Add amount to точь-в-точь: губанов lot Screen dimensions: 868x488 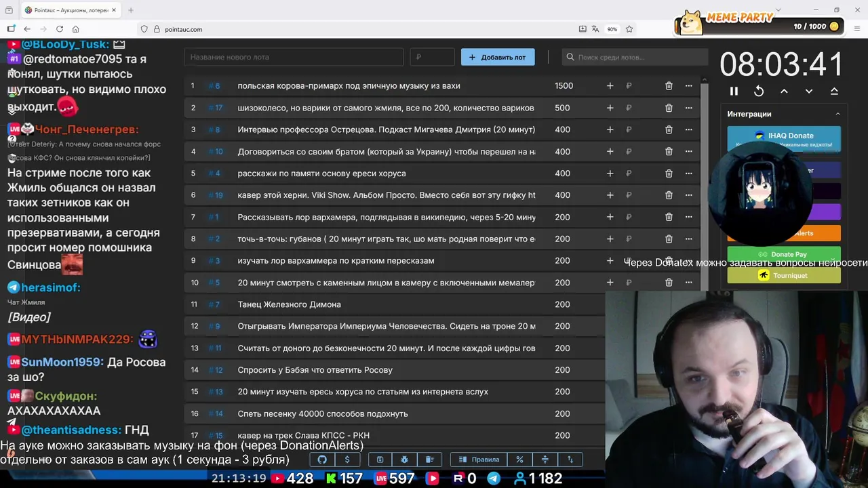point(610,239)
